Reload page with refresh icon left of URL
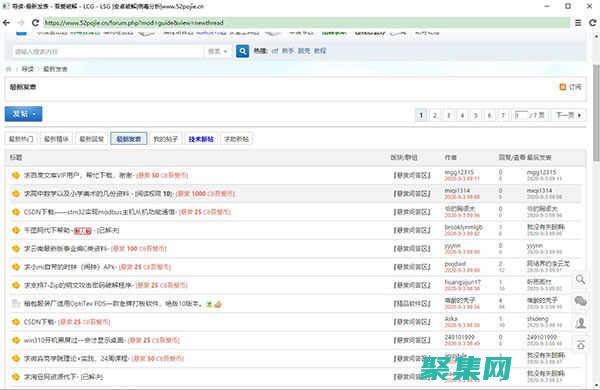The width and height of the screenshot is (600, 390). [x=35, y=23]
